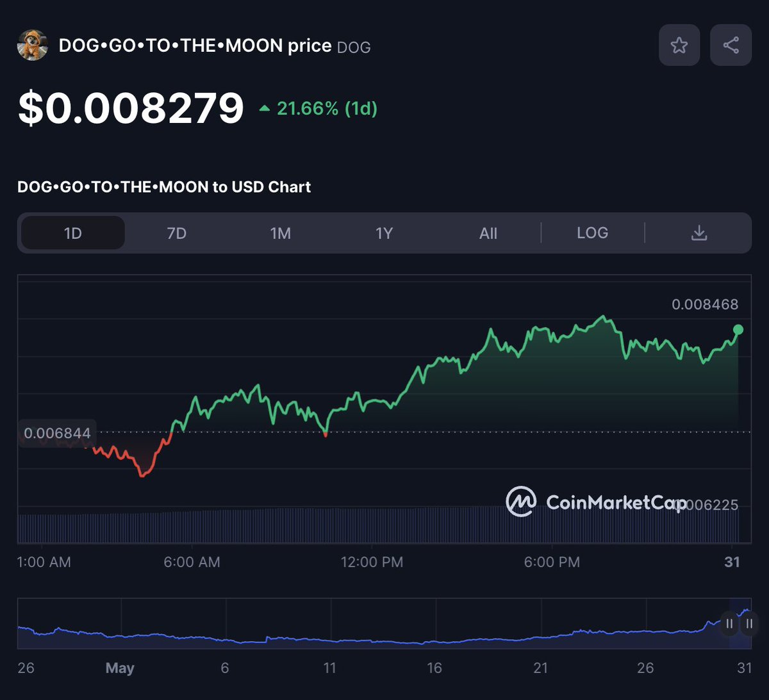Click DOG•GO•TO•THE•MOON price title
This screenshot has height=700, width=769.
click(195, 46)
